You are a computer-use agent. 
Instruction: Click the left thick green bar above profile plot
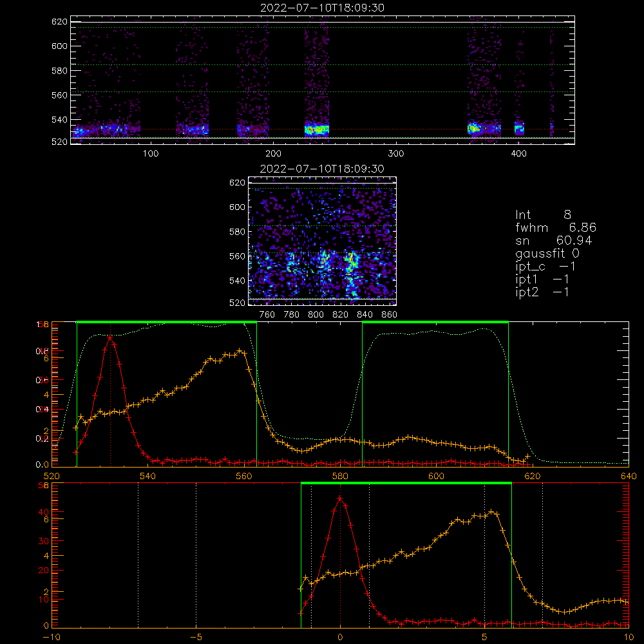click(167, 322)
